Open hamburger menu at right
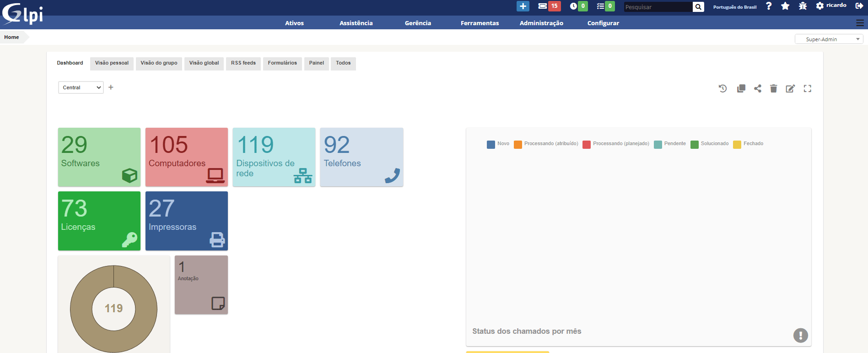The height and width of the screenshot is (353, 868). pyautogui.click(x=860, y=23)
